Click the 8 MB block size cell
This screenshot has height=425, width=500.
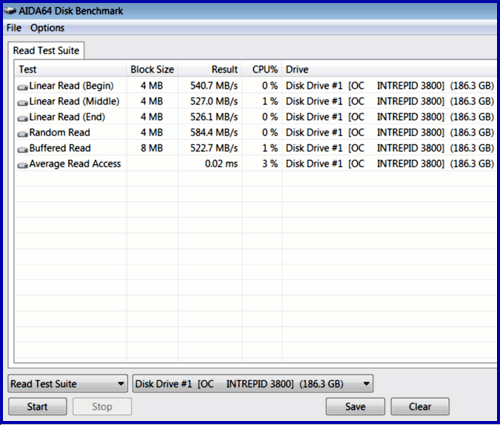(x=152, y=148)
